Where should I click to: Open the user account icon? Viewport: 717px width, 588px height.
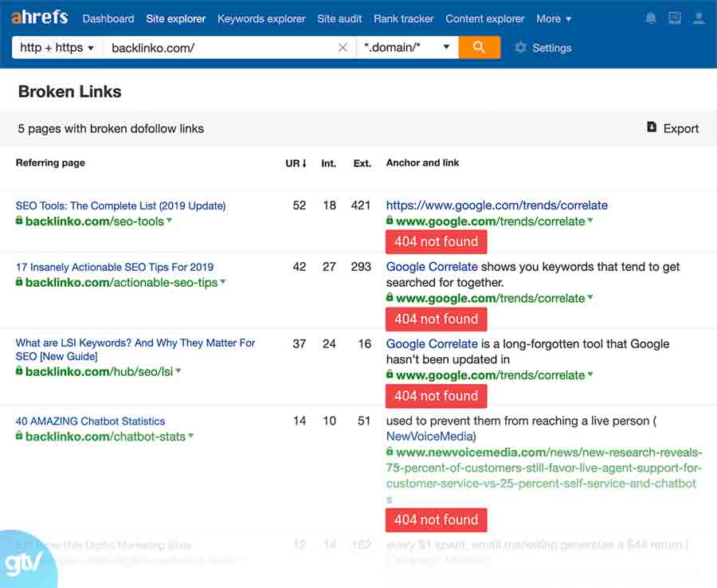700,18
